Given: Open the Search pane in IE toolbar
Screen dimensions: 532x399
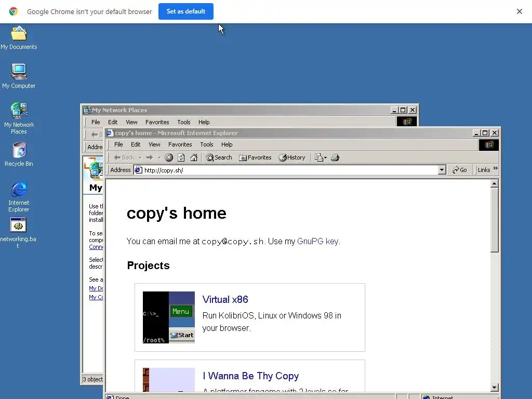Looking at the screenshot, I should (219, 157).
